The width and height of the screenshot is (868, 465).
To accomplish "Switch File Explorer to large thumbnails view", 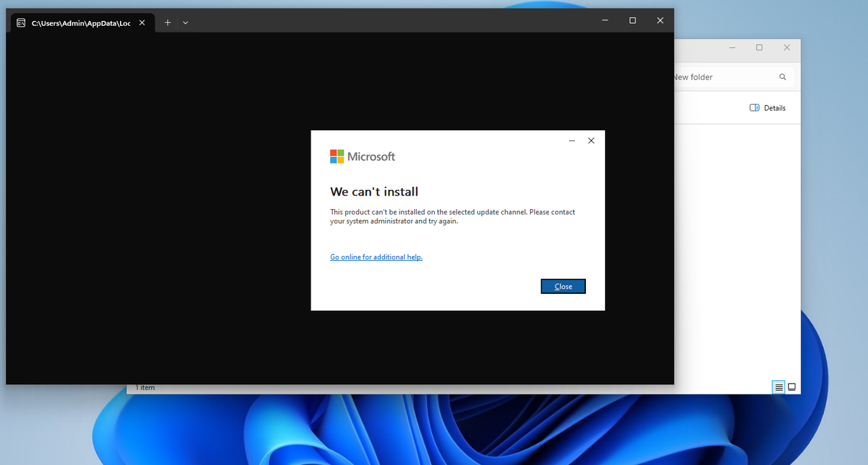I will (x=792, y=388).
